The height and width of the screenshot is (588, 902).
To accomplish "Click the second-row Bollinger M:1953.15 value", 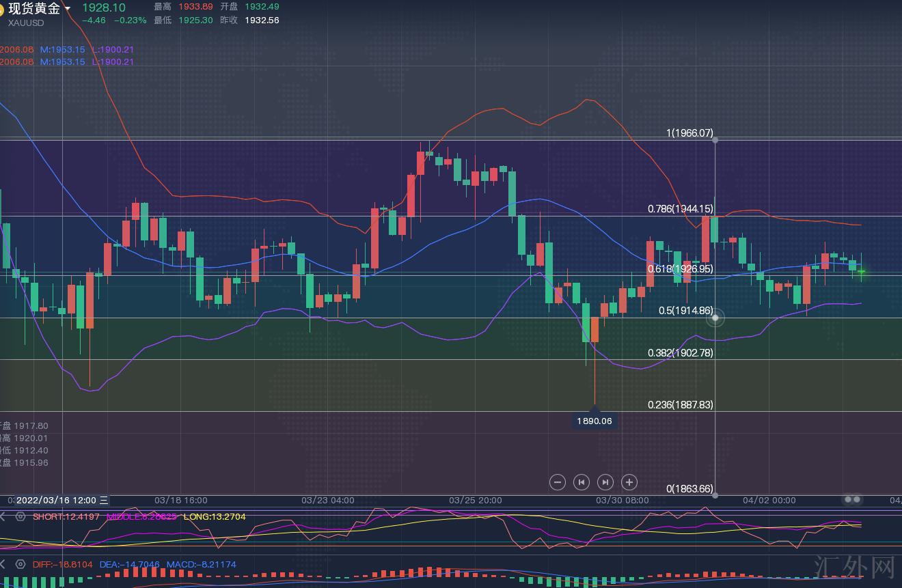I will click(x=62, y=61).
